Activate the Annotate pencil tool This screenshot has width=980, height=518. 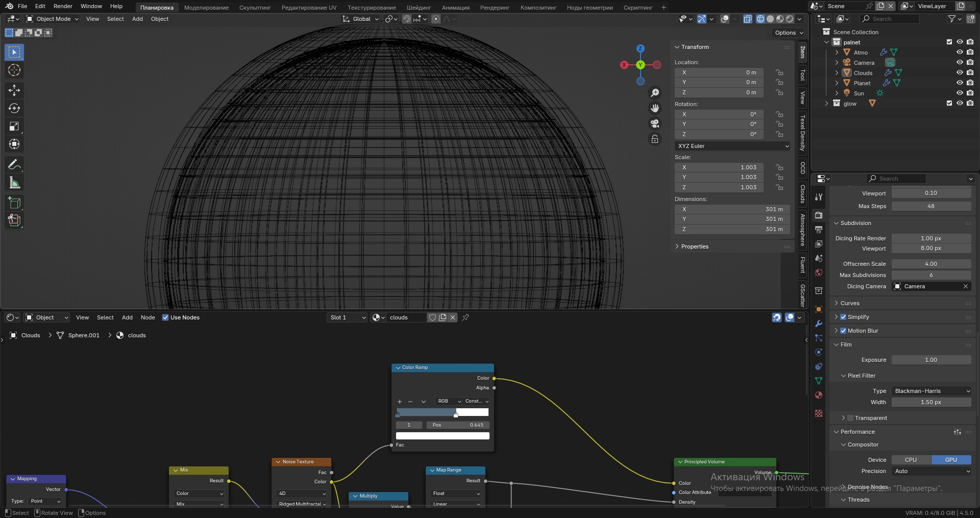point(14,165)
